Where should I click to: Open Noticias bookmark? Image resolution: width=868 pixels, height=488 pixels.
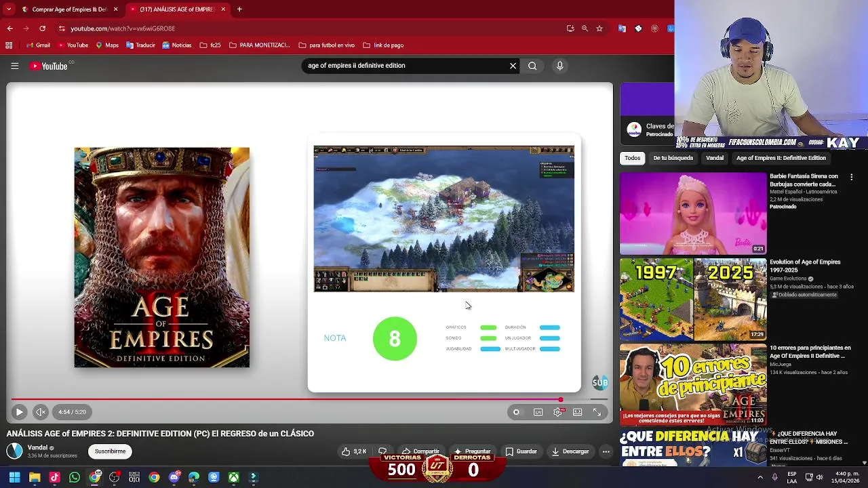click(177, 45)
